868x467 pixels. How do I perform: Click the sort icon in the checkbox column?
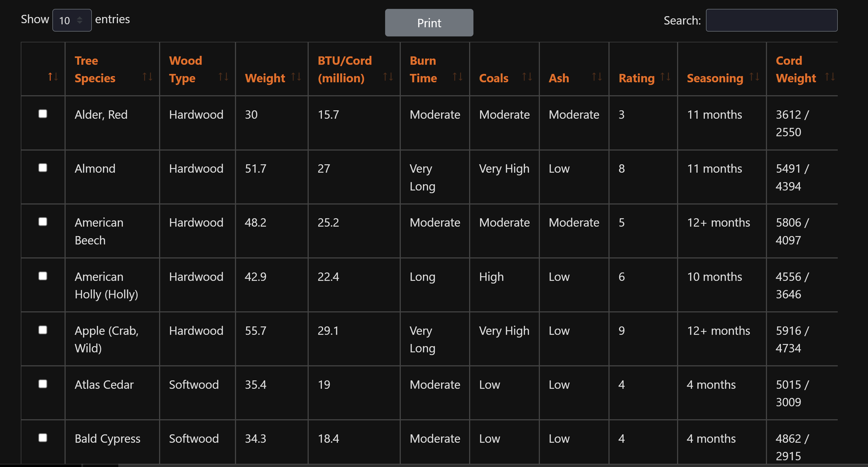coord(53,77)
